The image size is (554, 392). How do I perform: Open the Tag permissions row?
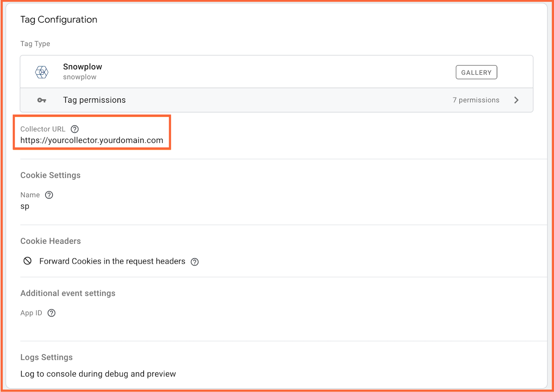[x=277, y=100]
